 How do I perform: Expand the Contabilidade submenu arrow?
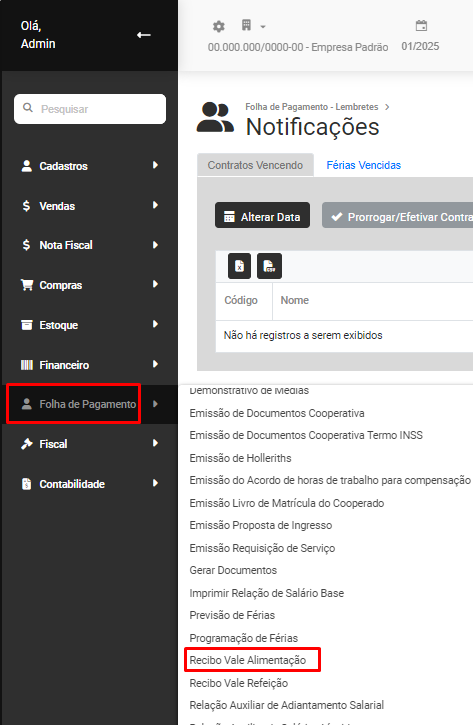[x=155, y=483]
